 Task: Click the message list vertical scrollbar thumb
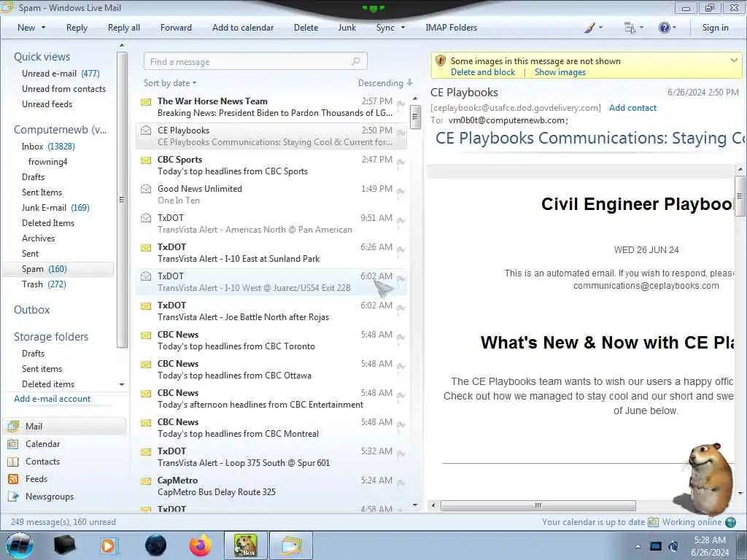pos(415,117)
